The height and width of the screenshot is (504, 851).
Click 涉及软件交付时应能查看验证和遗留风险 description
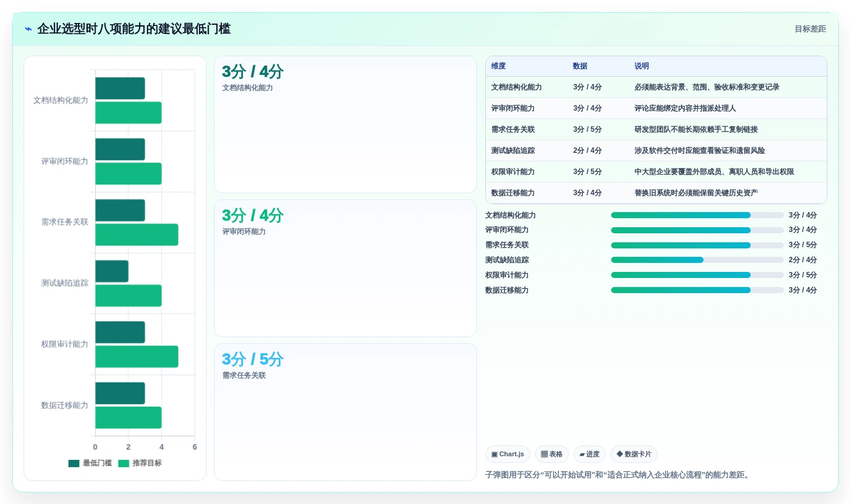[x=700, y=150]
